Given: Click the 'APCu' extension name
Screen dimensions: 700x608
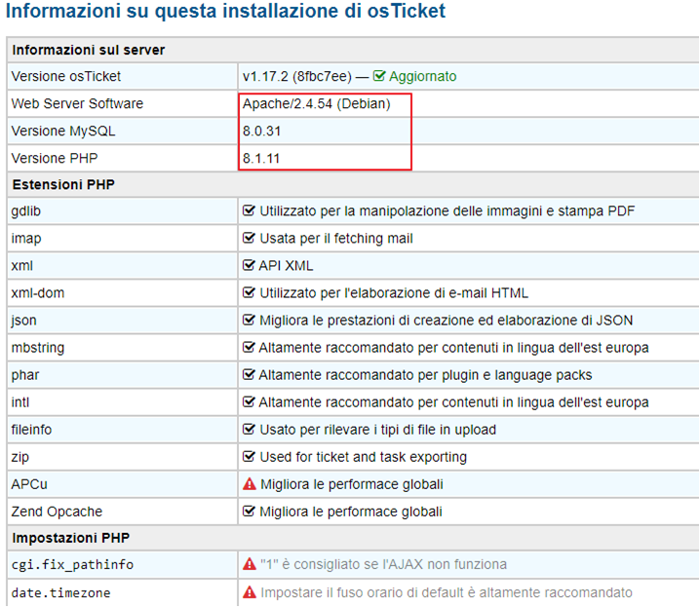Looking at the screenshot, I should (29, 484).
